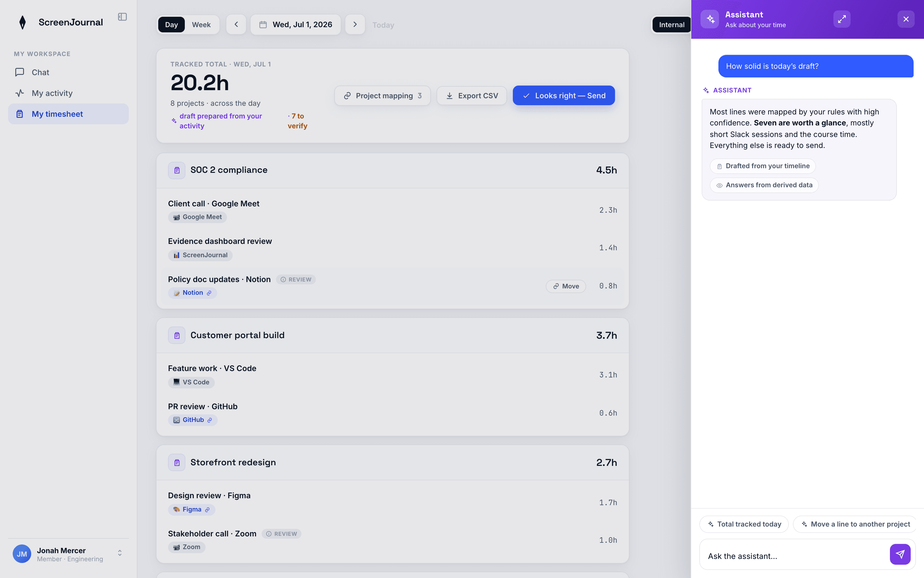Select the Feature work · VS Code line
The height and width of the screenshot is (578, 924).
click(x=392, y=375)
